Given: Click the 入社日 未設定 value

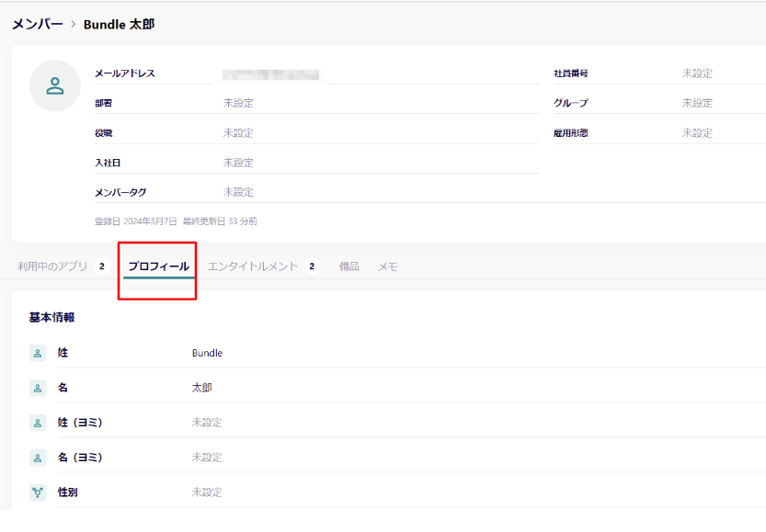Looking at the screenshot, I should 238,163.
